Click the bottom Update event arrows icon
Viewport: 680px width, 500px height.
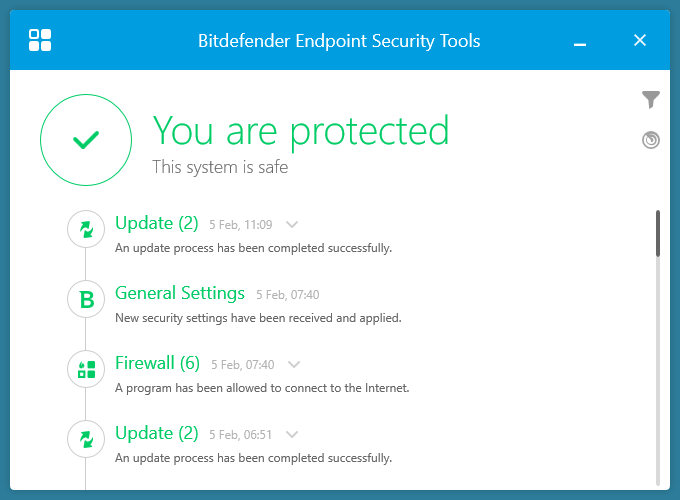pos(86,439)
